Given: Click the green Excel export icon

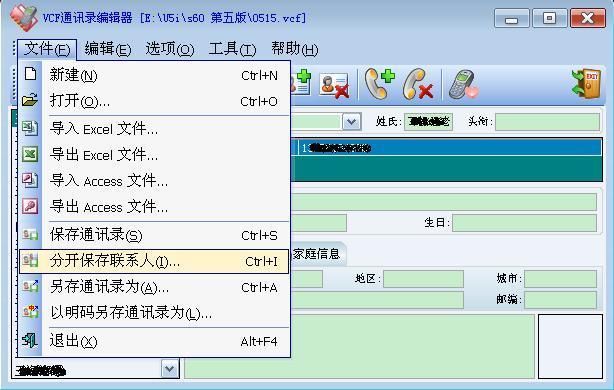Looking at the screenshot, I should 30,154.
